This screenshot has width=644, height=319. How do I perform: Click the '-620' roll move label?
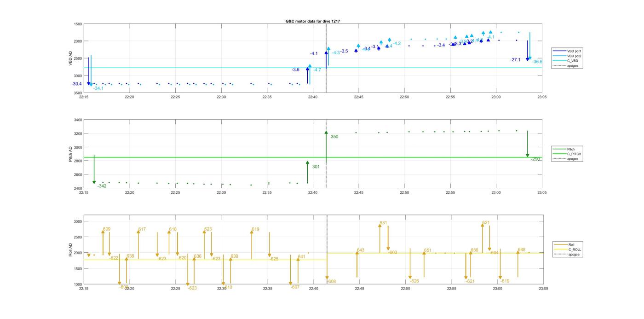point(182,258)
